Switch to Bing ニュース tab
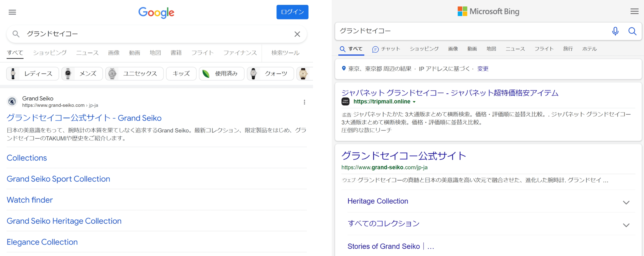644x256 pixels. [x=515, y=49]
